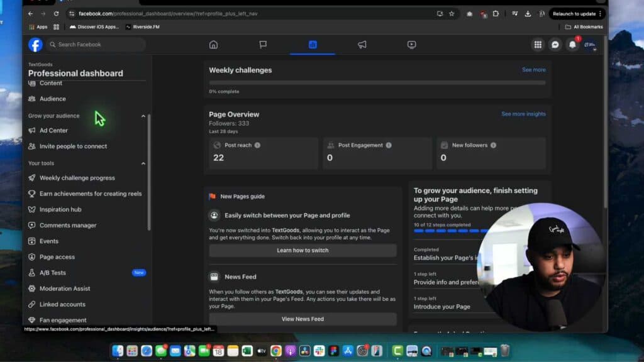644x362 pixels.
Task: Open the Home feed icon
Action: (213, 45)
